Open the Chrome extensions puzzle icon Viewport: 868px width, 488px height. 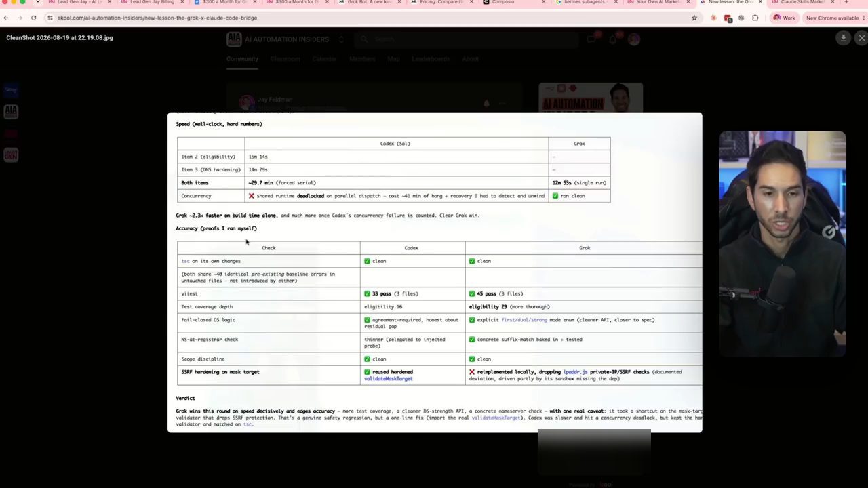(755, 18)
